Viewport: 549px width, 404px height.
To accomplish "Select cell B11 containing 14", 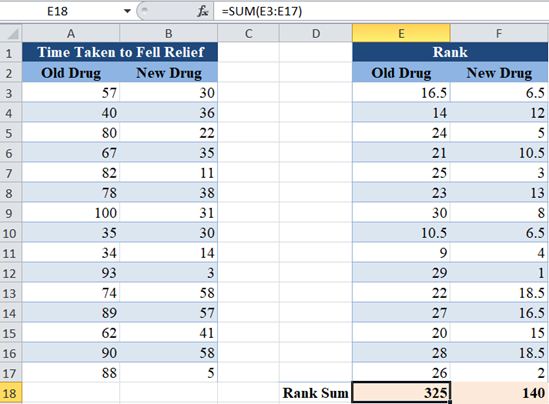I will [168, 252].
